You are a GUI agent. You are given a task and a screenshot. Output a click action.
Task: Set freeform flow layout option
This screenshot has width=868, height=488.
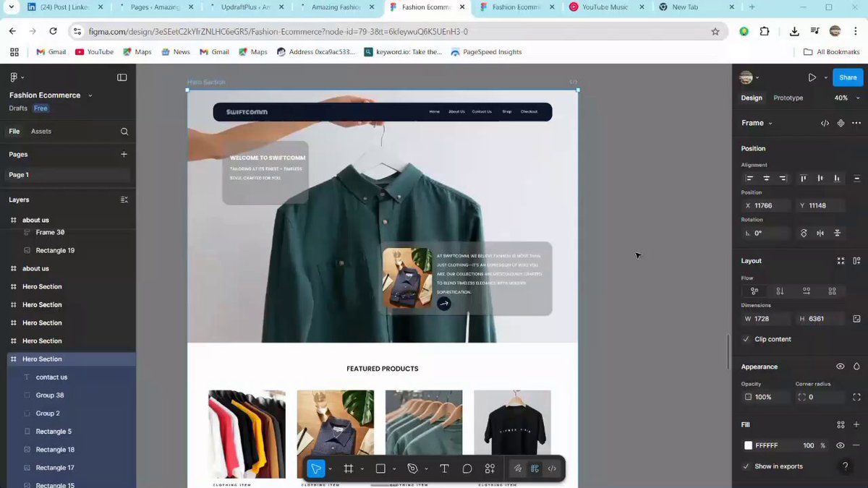754,291
